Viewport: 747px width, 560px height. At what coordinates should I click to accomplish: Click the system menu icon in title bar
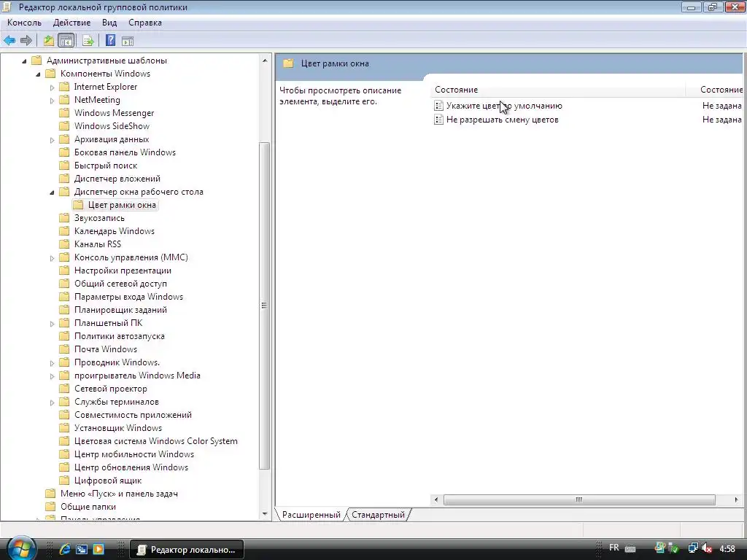click(x=7, y=7)
